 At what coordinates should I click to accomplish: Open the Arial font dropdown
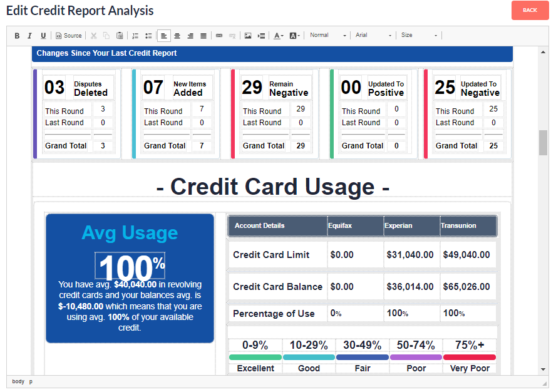tap(374, 36)
